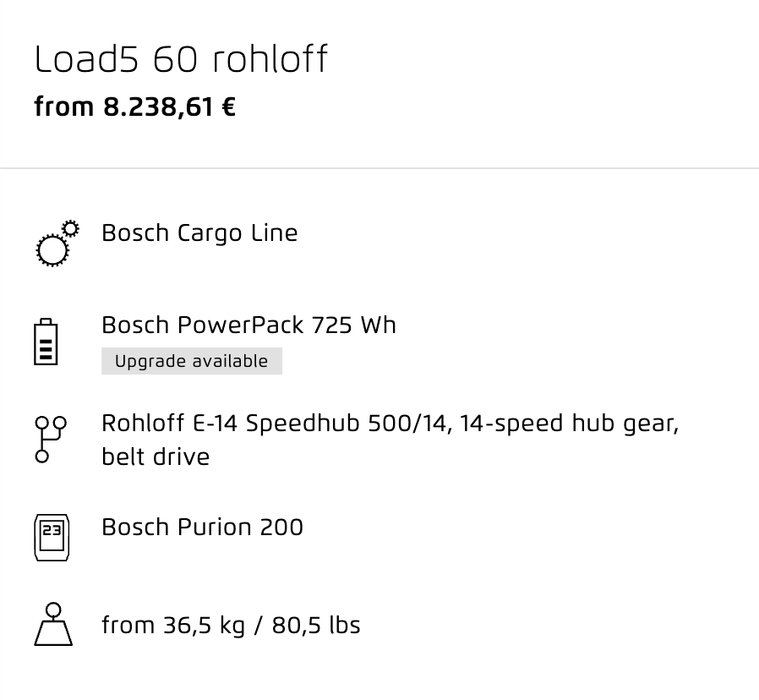Viewport: 759px width, 700px height.
Task: Click the weight scale icon
Action: [53, 624]
